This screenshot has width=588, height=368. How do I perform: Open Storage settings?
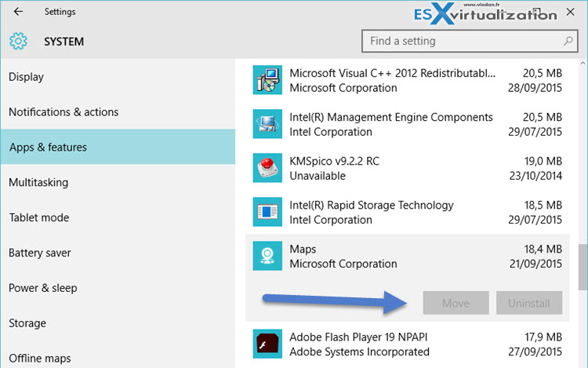(118, 323)
